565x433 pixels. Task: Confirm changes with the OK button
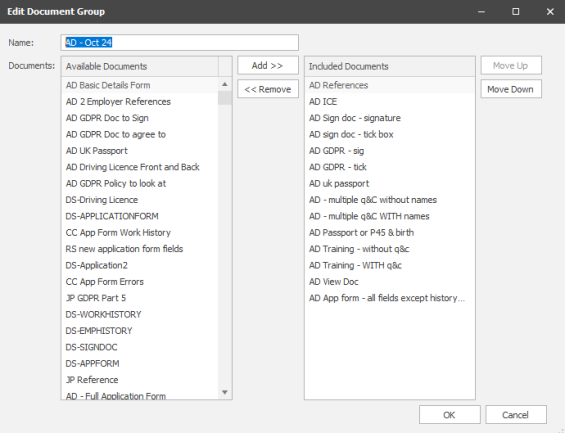[449, 415]
